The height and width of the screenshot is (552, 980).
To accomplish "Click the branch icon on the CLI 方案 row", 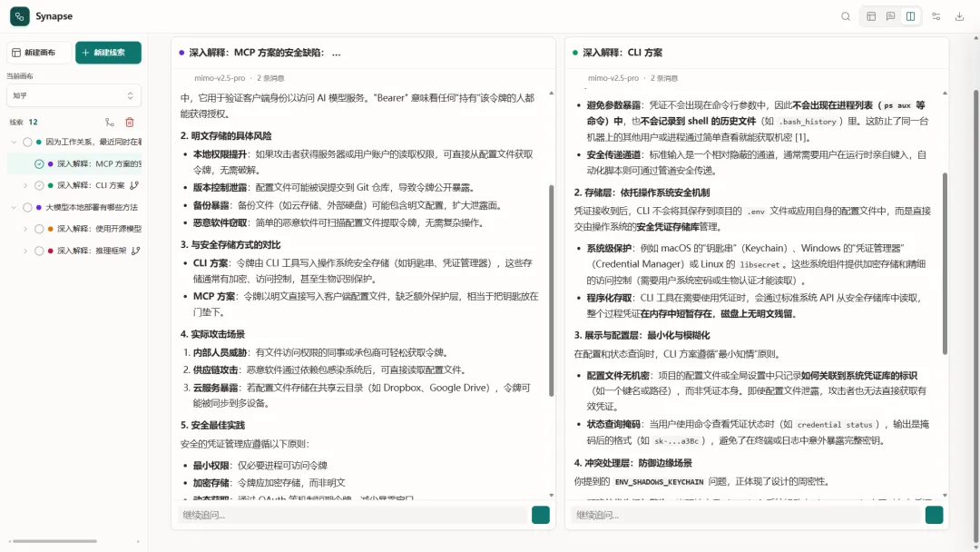I will [x=133, y=186].
